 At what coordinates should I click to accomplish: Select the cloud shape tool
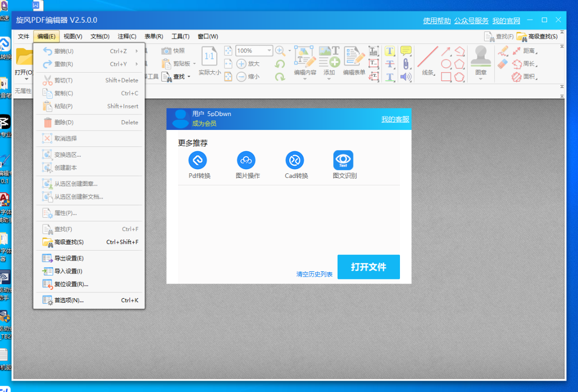(x=459, y=77)
